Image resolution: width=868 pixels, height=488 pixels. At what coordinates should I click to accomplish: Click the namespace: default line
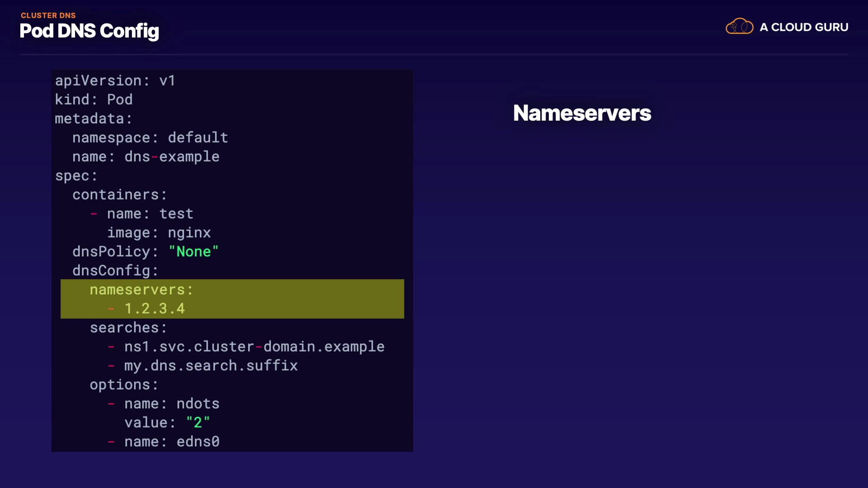[150, 137]
